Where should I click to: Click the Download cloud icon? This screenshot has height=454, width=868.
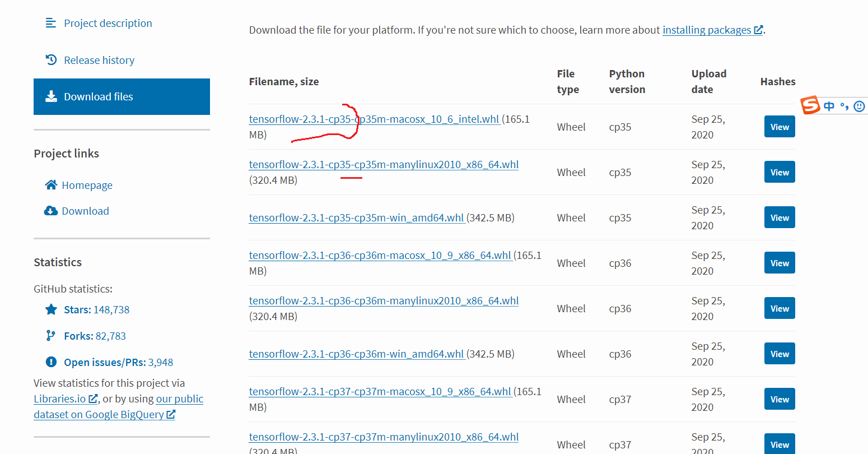click(x=51, y=211)
